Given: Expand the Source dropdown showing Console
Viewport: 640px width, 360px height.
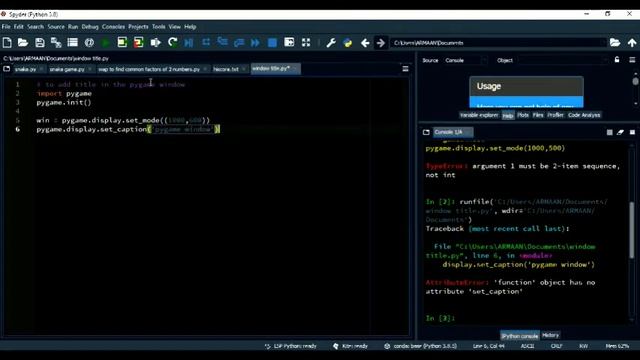Looking at the screenshot, I should coord(465,60).
